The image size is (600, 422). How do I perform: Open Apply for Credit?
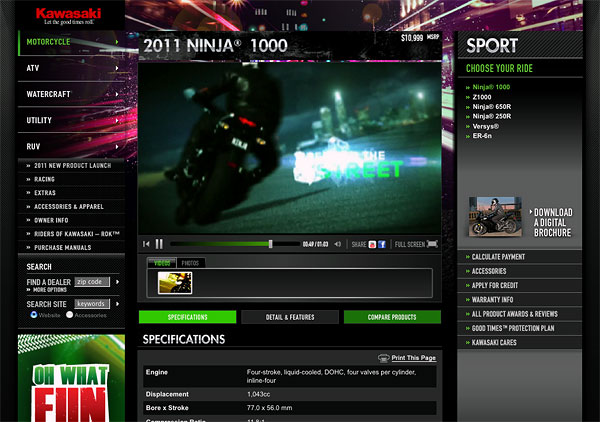pos(494,285)
